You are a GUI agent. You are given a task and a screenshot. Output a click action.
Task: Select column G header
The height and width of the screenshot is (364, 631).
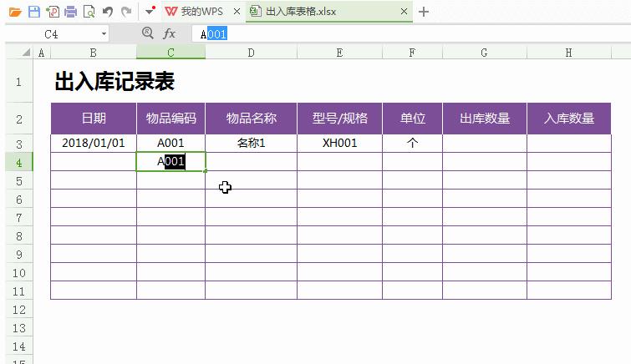coord(484,53)
